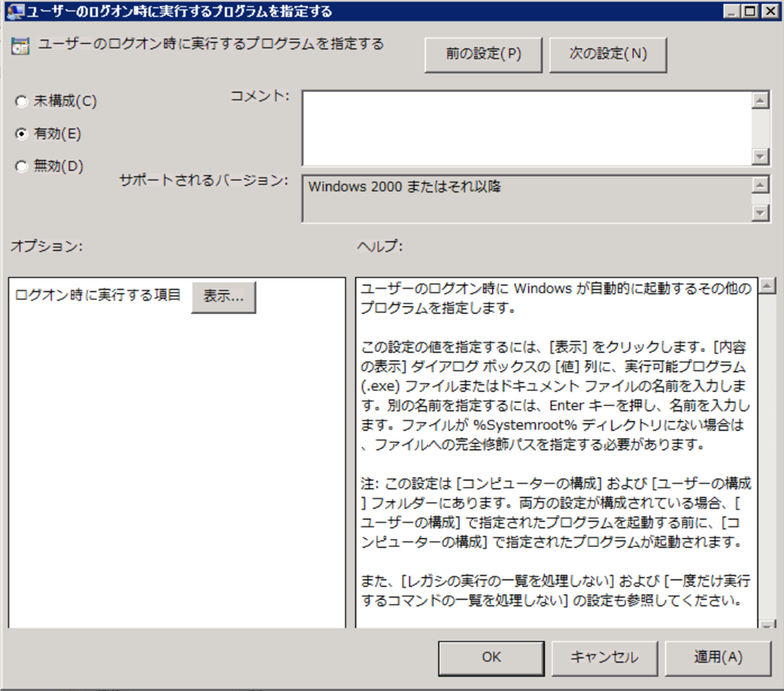Viewport: 784px width, 691px height.
Task: Click the help paragraph starting with 'また、'
Action: 556,590
